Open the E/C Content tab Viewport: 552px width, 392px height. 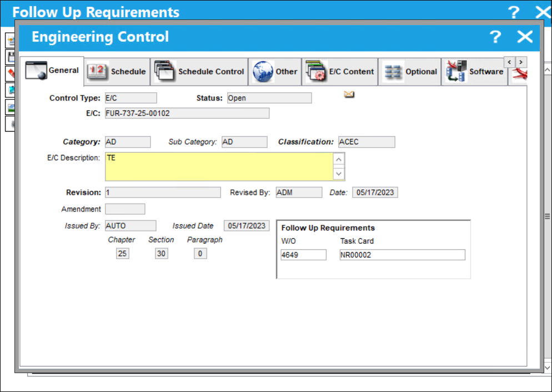pyautogui.click(x=340, y=72)
